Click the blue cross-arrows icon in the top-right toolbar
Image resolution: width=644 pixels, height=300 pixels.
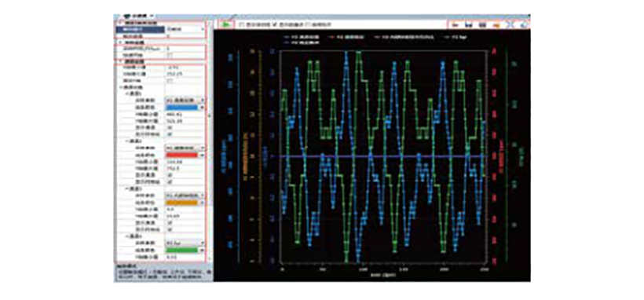510,24
